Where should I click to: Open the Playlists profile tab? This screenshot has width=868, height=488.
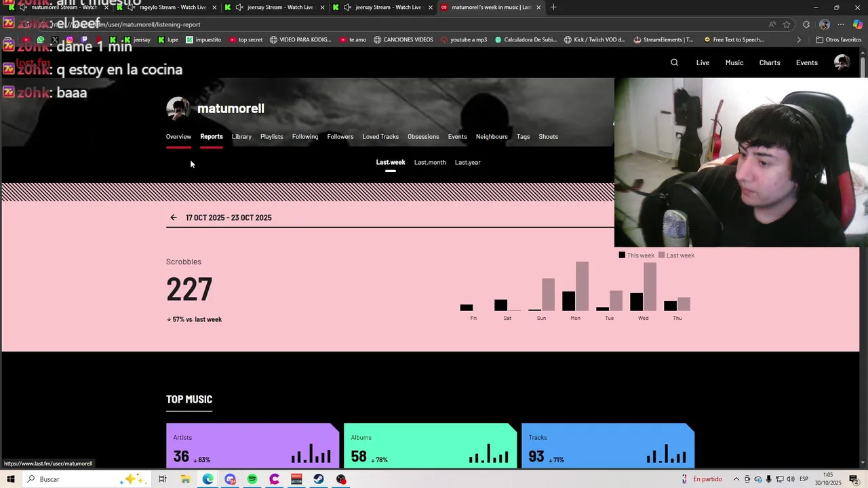272,137
